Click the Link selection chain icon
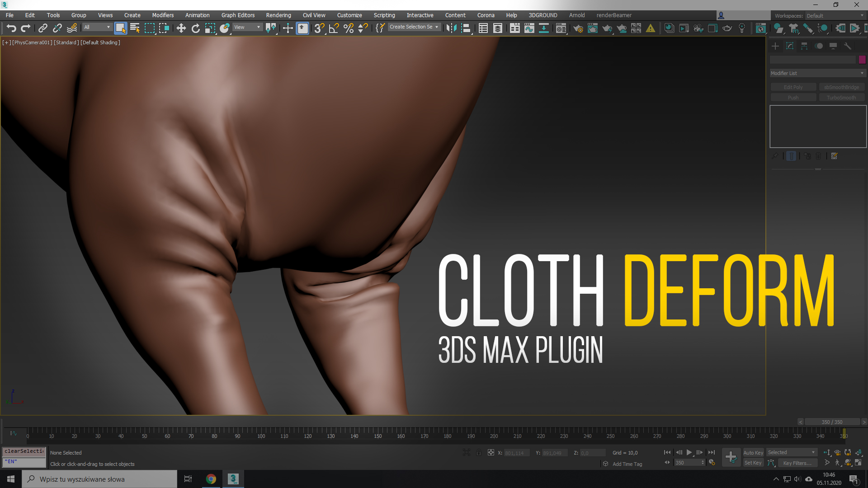Image resolution: width=868 pixels, height=488 pixels. coord(42,28)
